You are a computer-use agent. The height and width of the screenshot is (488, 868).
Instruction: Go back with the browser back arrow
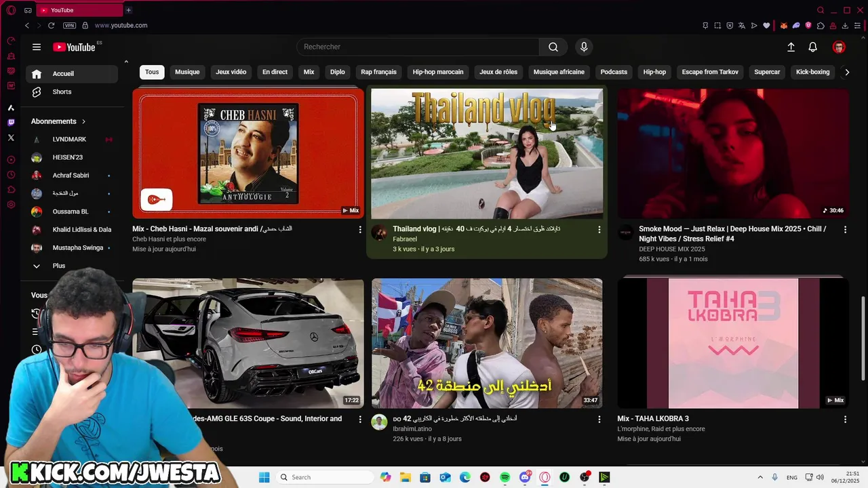pos(27,25)
